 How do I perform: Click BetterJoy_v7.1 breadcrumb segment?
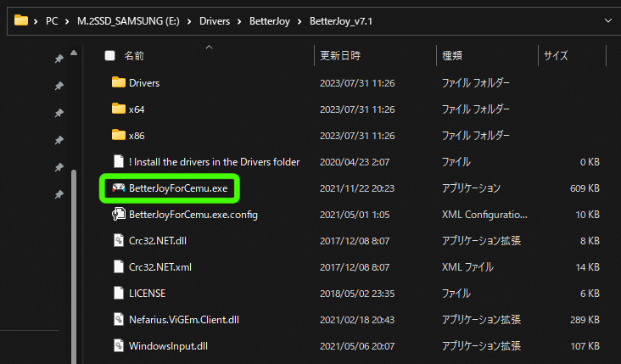coord(341,21)
